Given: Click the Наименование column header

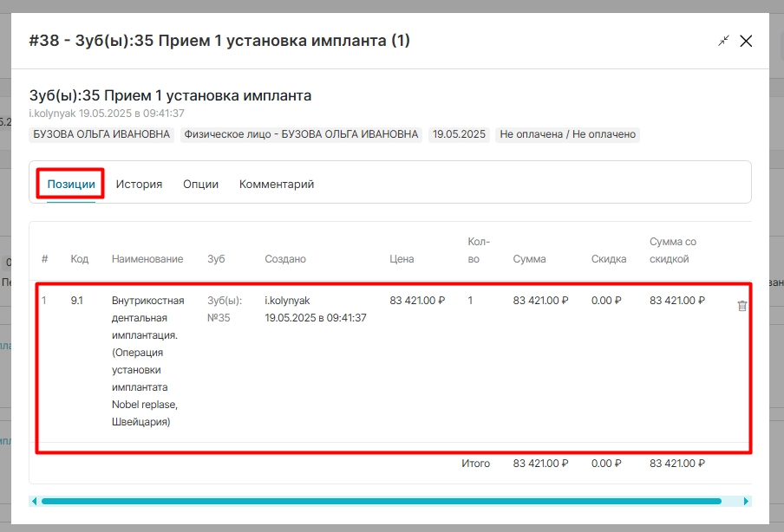Looking at the screenshot, I should pyautogui.click(x=147, y=259).
